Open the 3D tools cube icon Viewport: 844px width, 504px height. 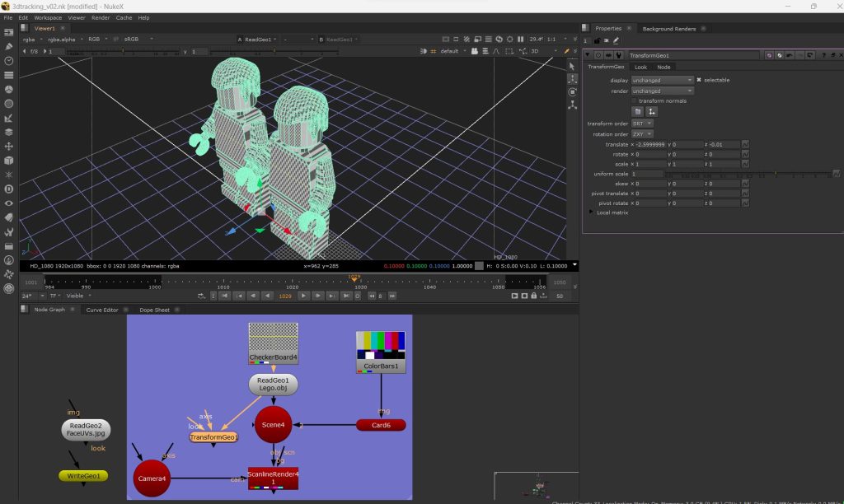pos(8,161)
